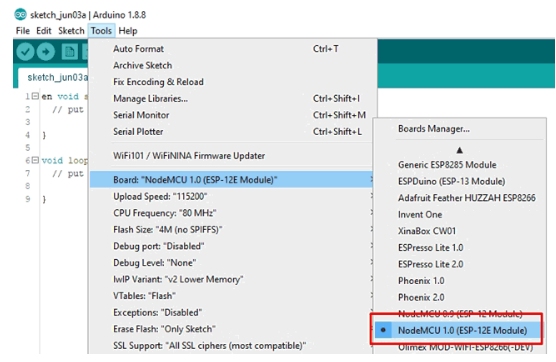Screen dimensions: 556x362
Task: Select the NodeMCU 1.0 (ESP-12E Module) radio option
Action: click(458, 330)
